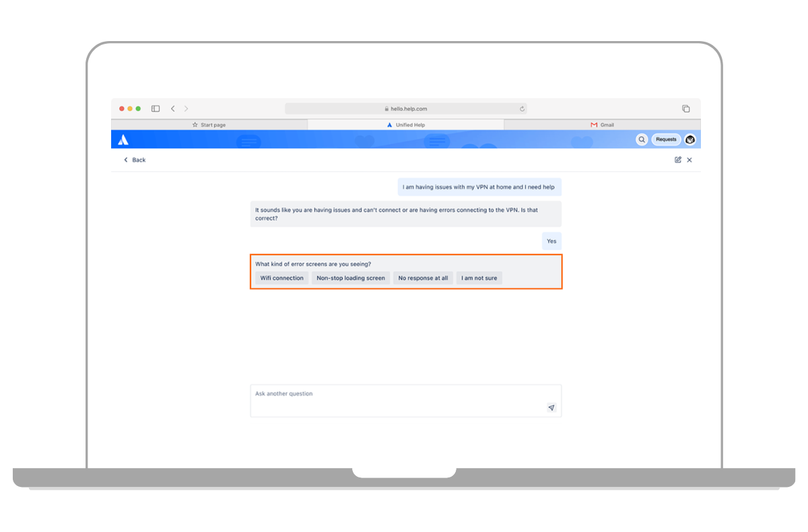Viewport: 808px width, 532px height.
Task: Switch to the Gmail browser tab
Action: click(601, 124)
